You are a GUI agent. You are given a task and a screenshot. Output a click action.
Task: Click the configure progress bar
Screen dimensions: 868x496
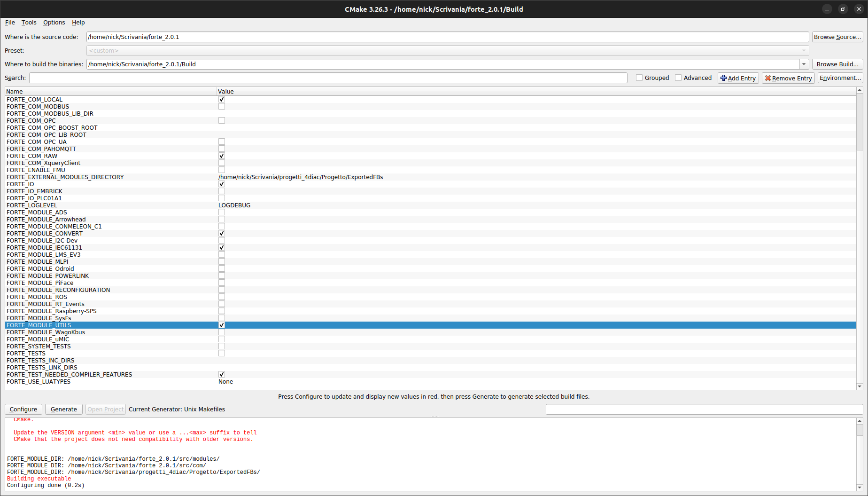click(x=704, y=409)
